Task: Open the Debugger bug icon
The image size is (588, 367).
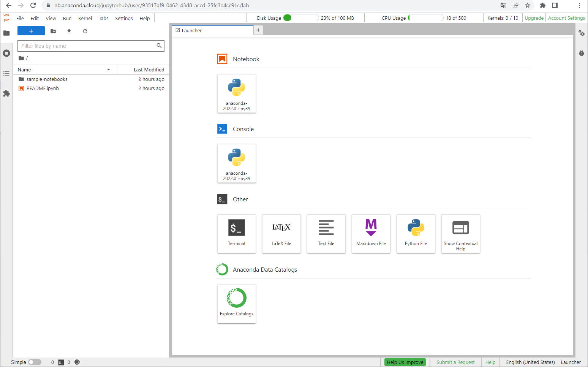Action: coord(582,53)
